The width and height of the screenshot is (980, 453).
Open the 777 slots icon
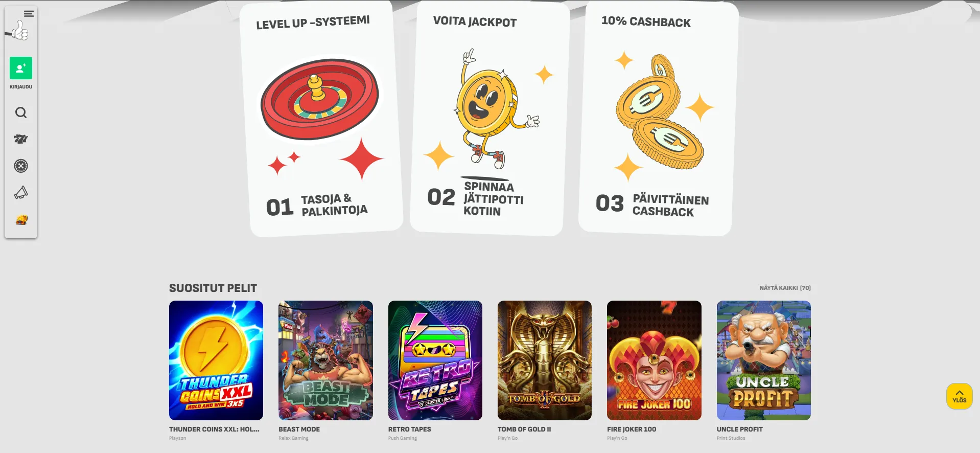pyautogui.click(x=21, y=139)
